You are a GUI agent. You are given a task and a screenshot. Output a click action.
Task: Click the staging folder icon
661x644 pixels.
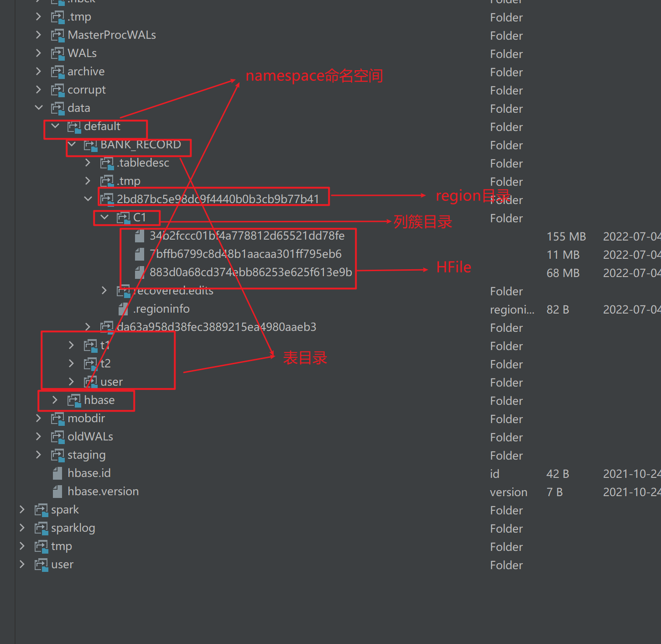57,456
